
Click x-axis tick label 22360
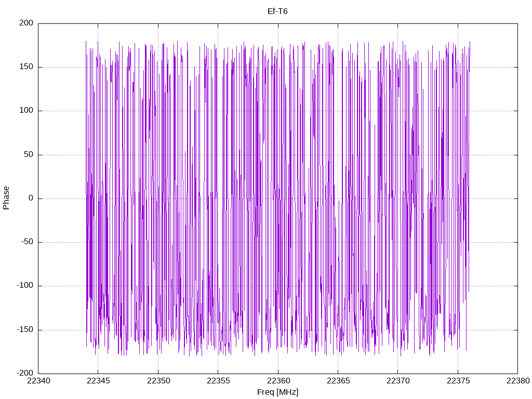(x=278, y=381)
